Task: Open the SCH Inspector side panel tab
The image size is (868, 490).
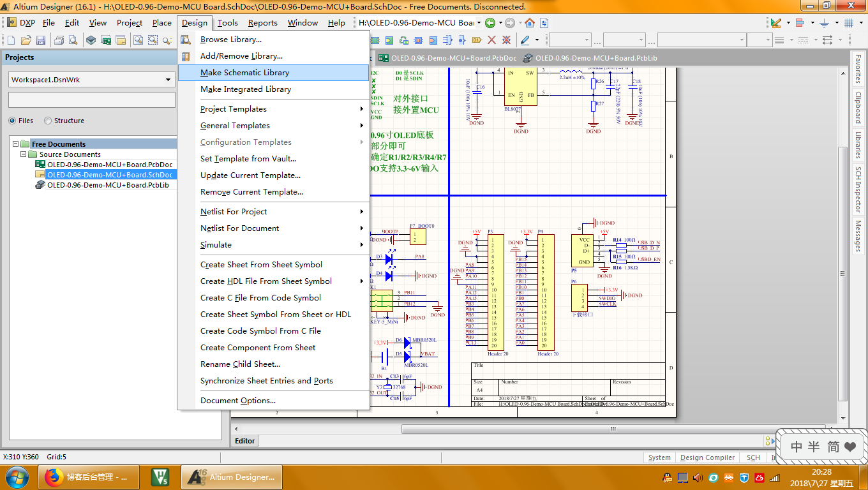Action: [x=858, y=189]
